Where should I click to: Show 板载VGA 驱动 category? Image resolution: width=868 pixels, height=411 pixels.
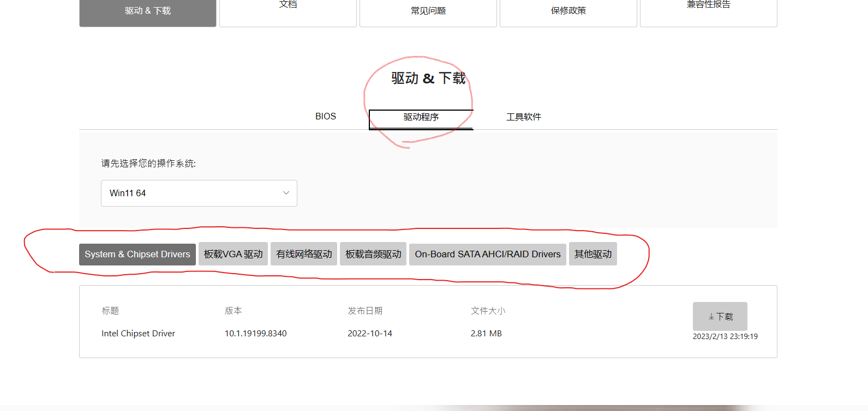pyautogui.click(x=234, y=254)
